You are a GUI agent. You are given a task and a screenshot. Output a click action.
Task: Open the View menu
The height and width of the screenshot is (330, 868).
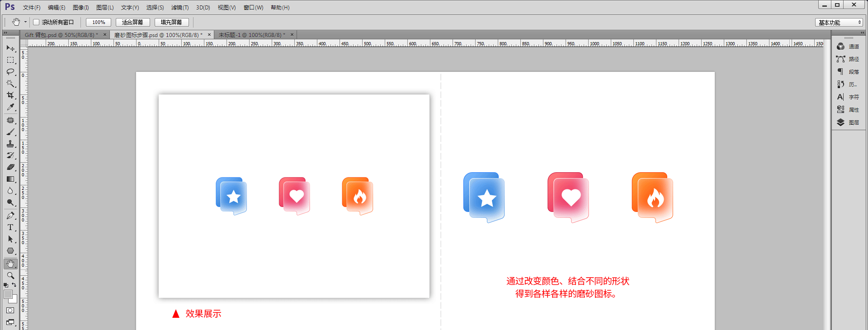pyautogui.click(x=226, y=8)
